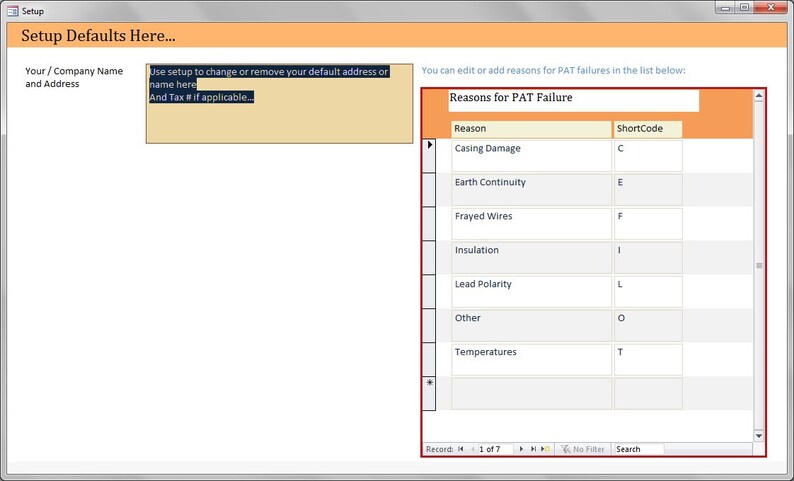
Task: Click the Temperatures reason field
Action: 531,359
